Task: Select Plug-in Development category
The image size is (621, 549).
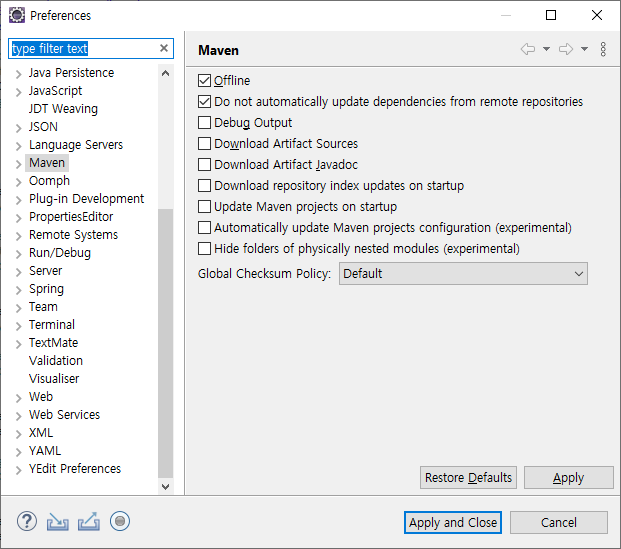Action: 86,198
